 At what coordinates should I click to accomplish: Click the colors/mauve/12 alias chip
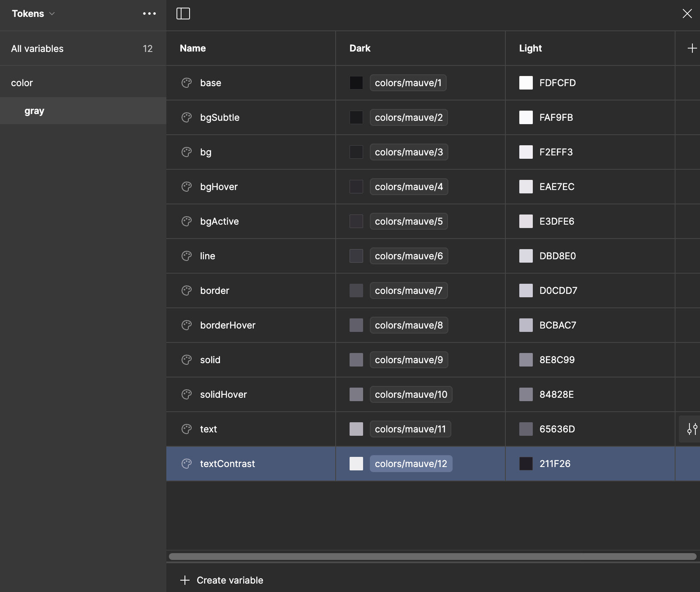pyautogui.click(x=411, y=464)
